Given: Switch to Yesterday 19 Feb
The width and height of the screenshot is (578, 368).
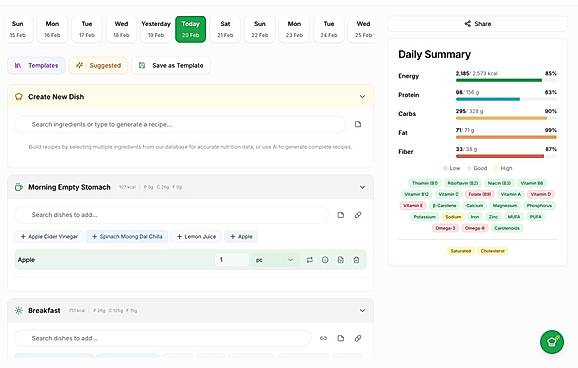Looking at the screenshot, I should [x=156, y=29].
